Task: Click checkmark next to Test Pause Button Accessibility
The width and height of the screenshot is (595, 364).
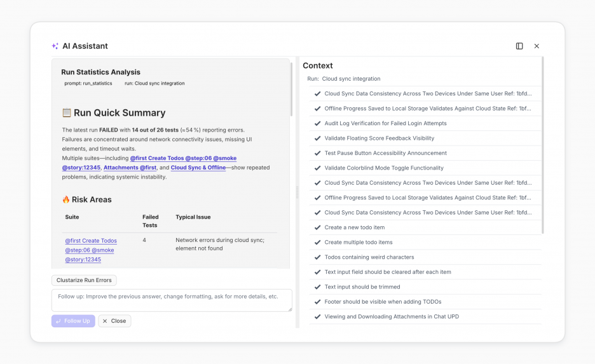Action: click(x=318, y=153)
